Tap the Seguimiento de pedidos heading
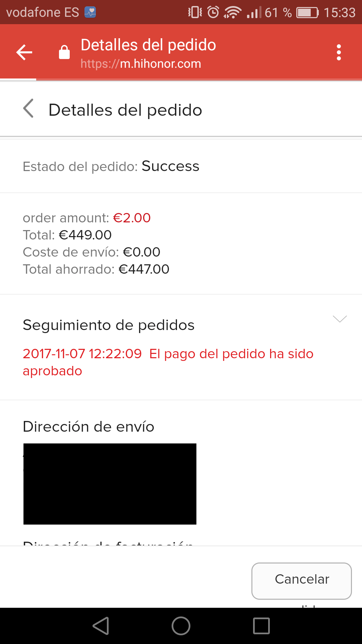The width and height of the screenshot is (362, 644). click(x=109, y=325)
